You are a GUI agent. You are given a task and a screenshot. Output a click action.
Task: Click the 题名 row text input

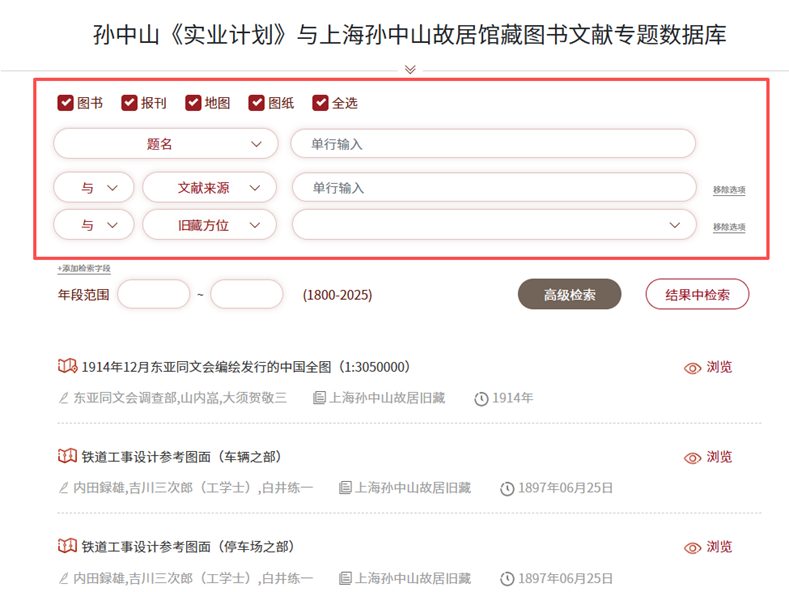(493, 144)
